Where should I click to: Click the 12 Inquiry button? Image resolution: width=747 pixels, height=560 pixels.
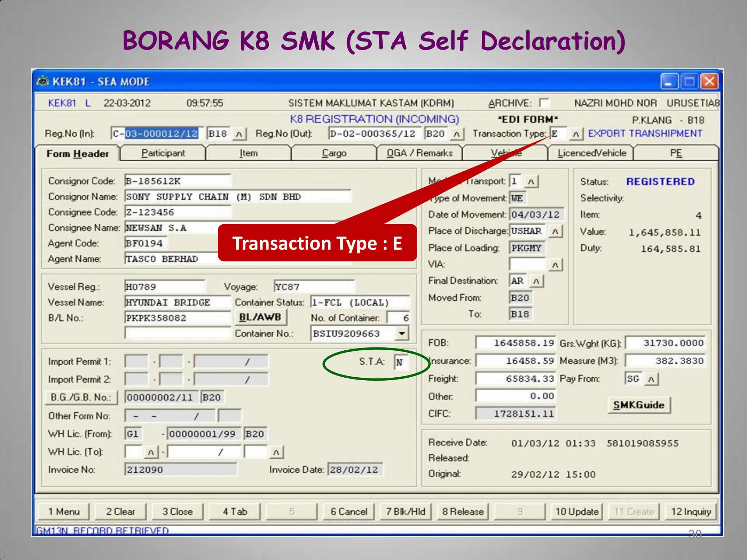pos(691,512)
